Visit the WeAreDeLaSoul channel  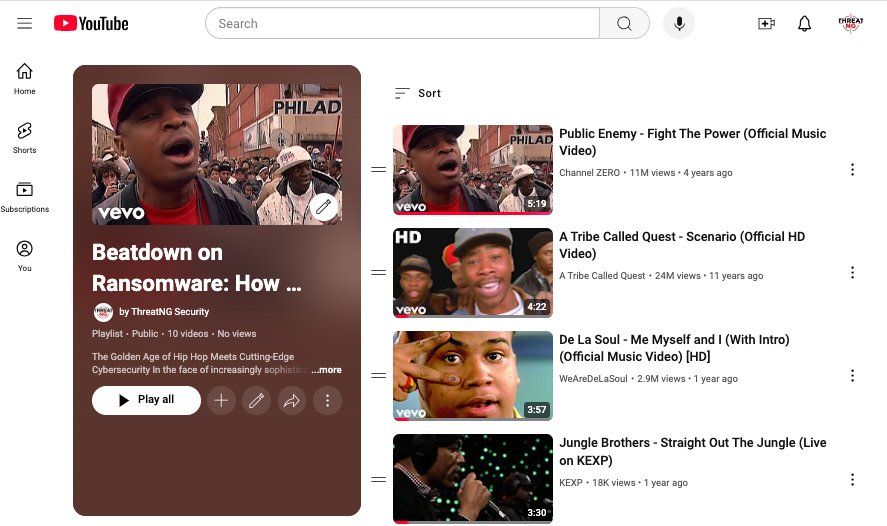pos(593,378)
